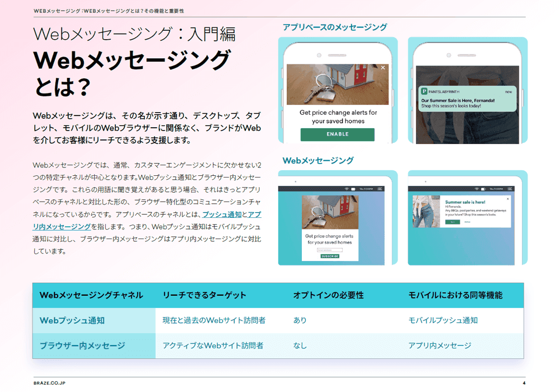This screenshot has width=560, height=392.
Task: Open the プッシュ通知 hyperlink
Action: point(222,214)
